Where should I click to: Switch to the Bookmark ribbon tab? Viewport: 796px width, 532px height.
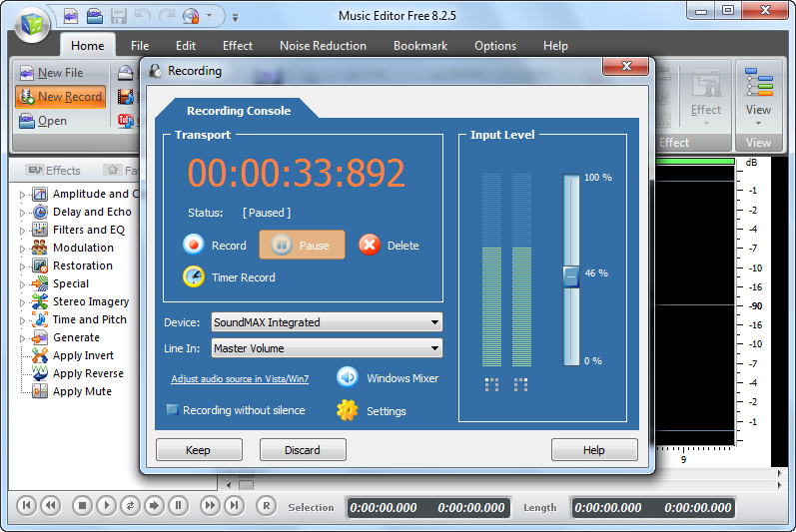tap(420, 46)
